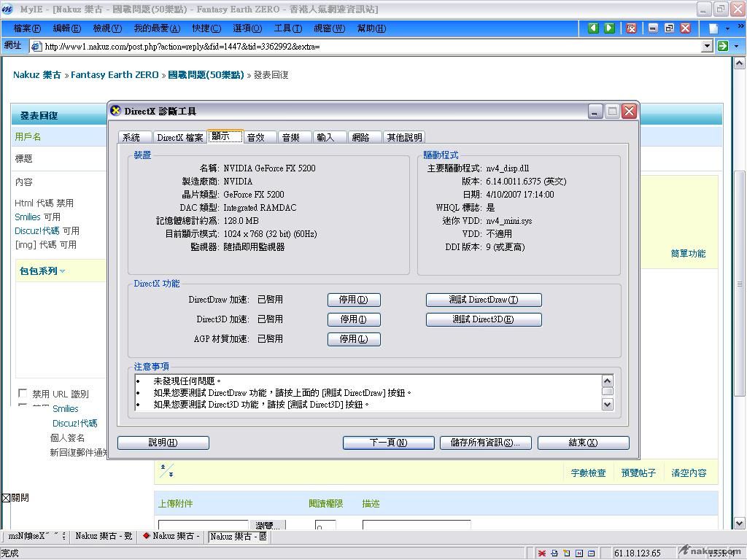Click the green Go arrow beside address bar
The height and width of the screenshot is (560, 747).
pyautogui.click(x=722, y=46)
